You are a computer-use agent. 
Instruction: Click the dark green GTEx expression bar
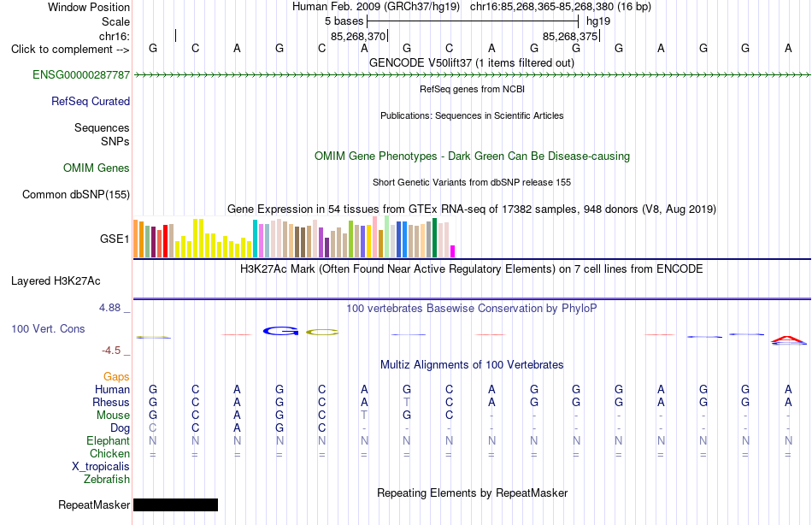pyautogui.click(x=434, y=238)
